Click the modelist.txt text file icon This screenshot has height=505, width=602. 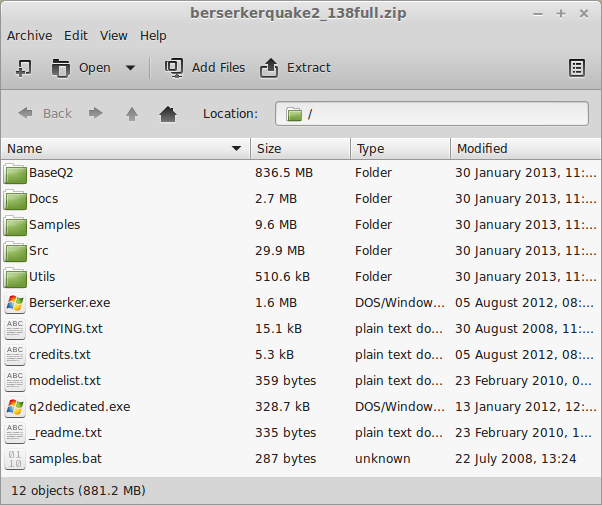click(15, 381)
